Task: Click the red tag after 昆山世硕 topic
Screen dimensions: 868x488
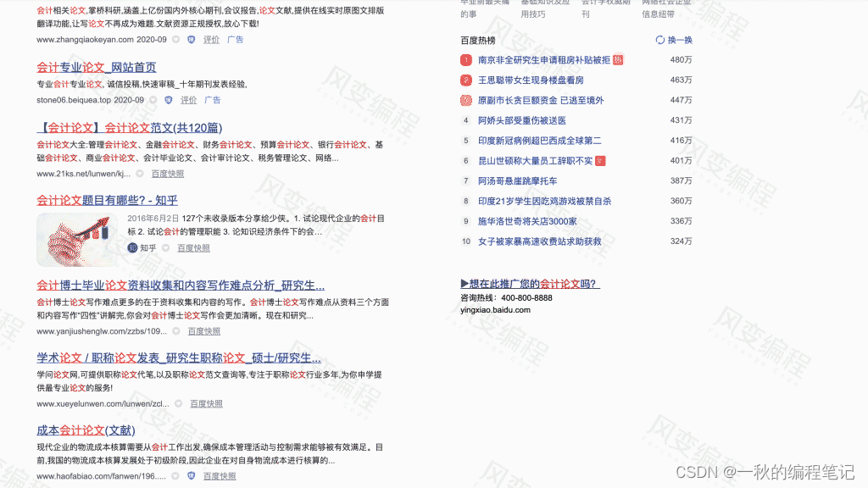Action: point(600,161)
